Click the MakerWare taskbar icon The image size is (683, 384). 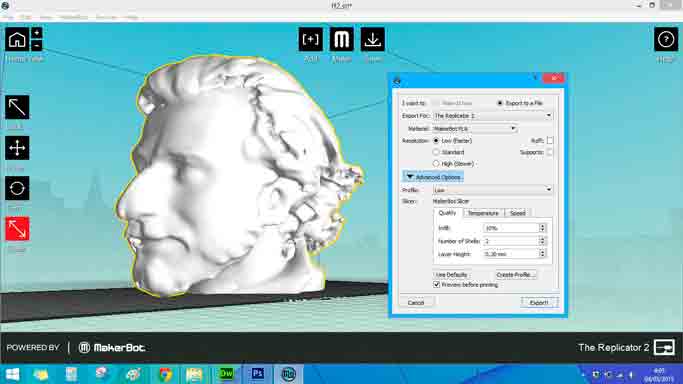[288, 374]
